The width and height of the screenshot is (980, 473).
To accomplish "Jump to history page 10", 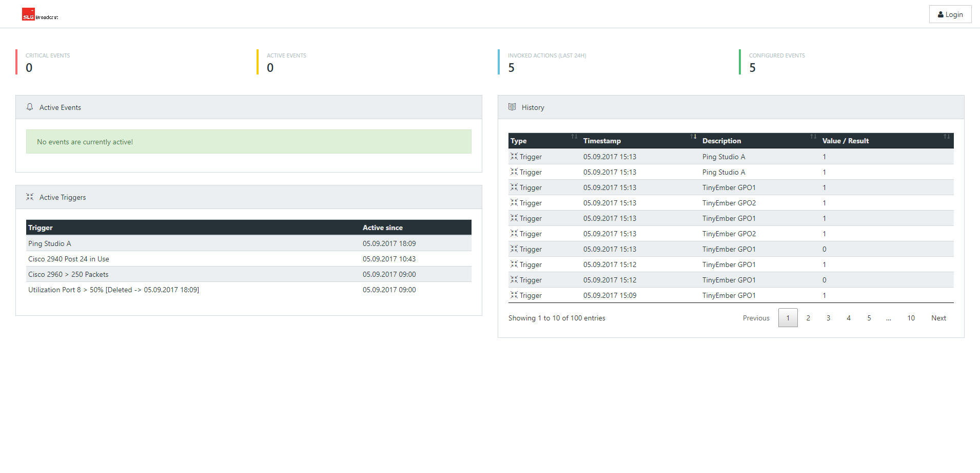I will point(911,318).
